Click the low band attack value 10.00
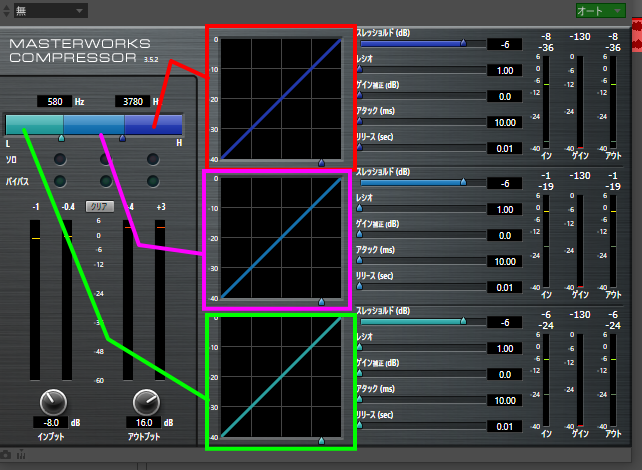The image size is (642, 470). (x=504, y=400)
